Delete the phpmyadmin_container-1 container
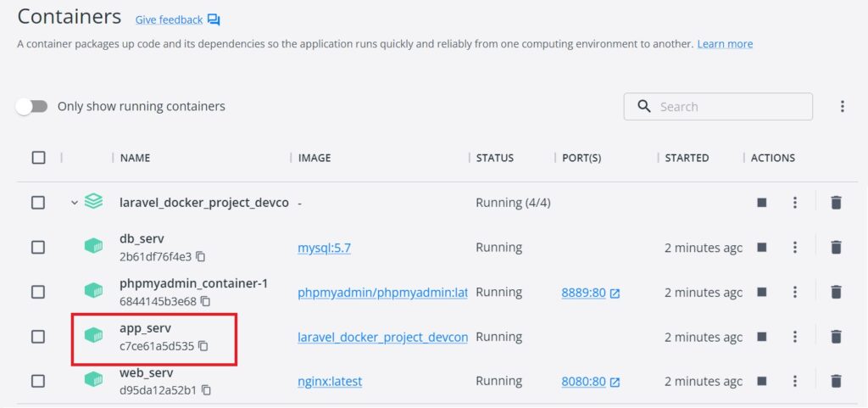 [x=836, y=292]
